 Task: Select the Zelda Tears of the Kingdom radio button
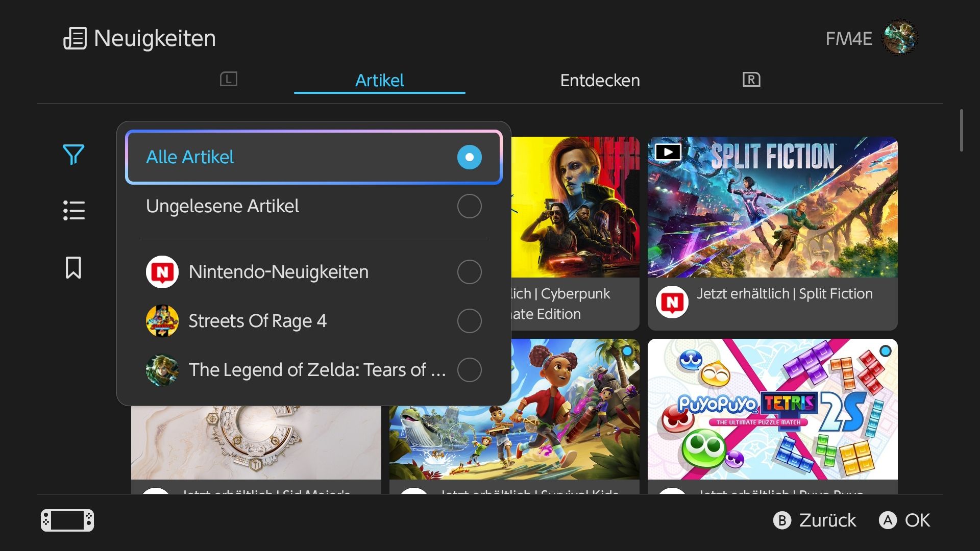pos(470,370)
